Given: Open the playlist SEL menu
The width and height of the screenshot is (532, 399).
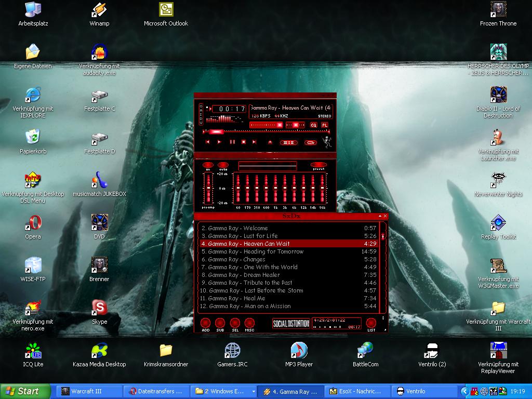Looking at the screenshot, I should (235, 324).
